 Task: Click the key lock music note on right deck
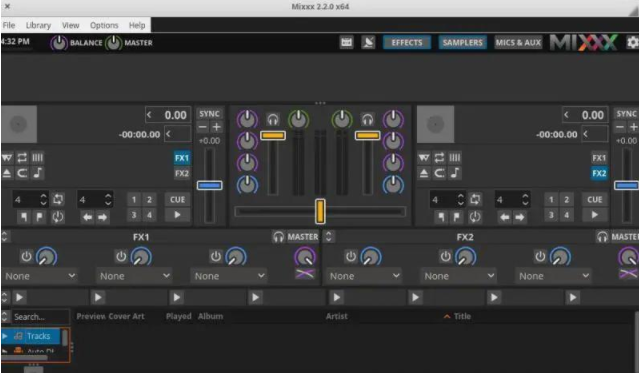pyautogui.click(x=455, y=173)
